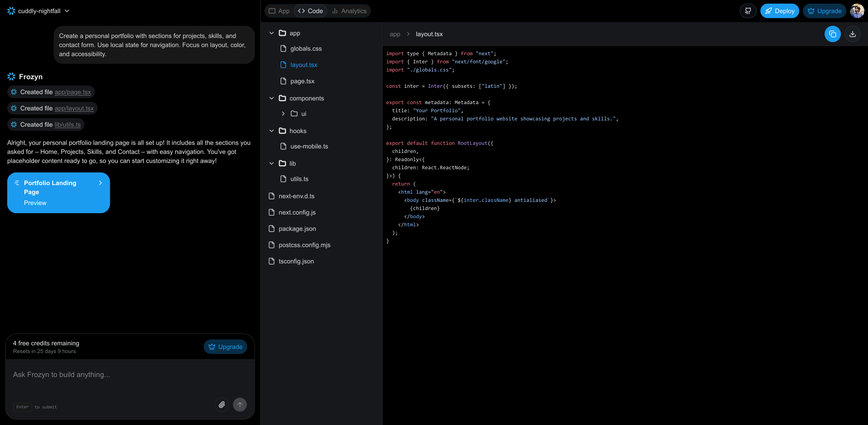
Task: Click Upgrade in the free credits banner
Action: (225, 347)
